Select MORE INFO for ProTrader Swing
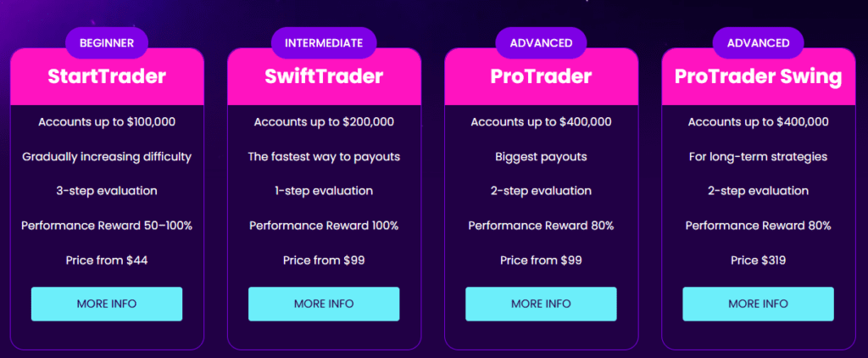This screenshot has height=358, width=868. coord(758,304)
